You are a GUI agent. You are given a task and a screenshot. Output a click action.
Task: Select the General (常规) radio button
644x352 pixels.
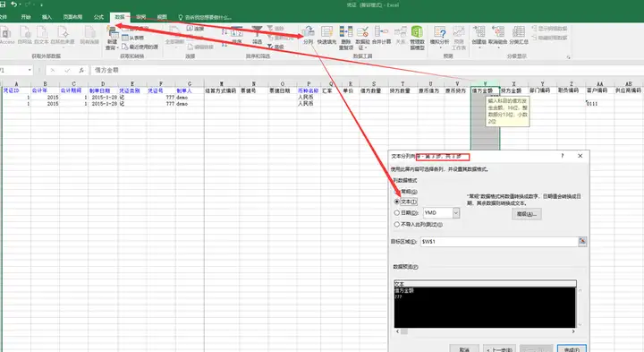(x=397, y=192)
